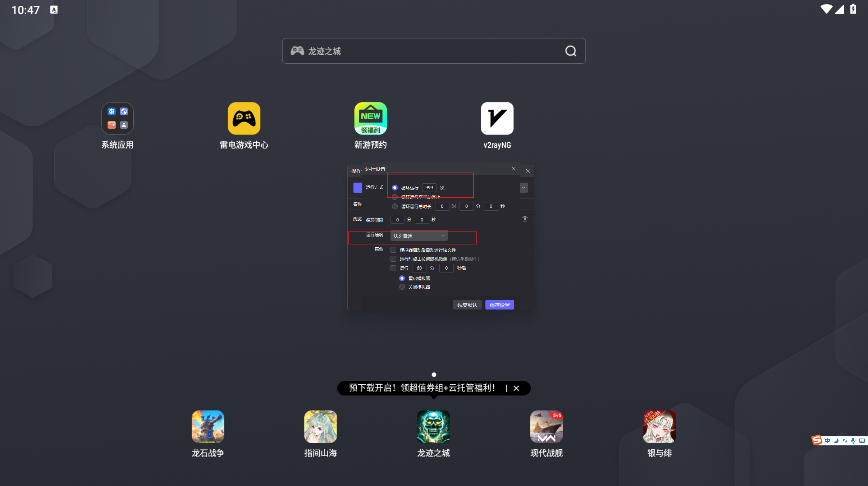The height and width of the screenshot is (486, 868).
Task: Close the 操作 panel behind the dialog
Action: tap(528, 171)
